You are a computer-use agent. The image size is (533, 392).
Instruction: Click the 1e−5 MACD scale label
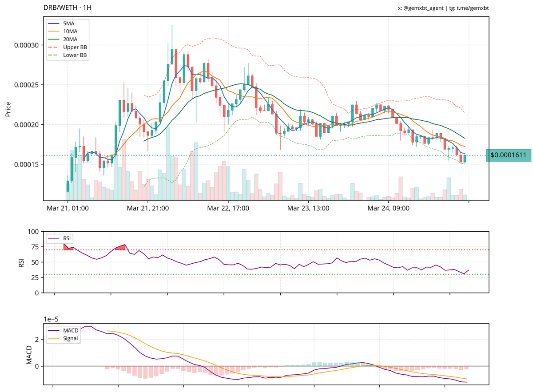[x=51, y=318]
